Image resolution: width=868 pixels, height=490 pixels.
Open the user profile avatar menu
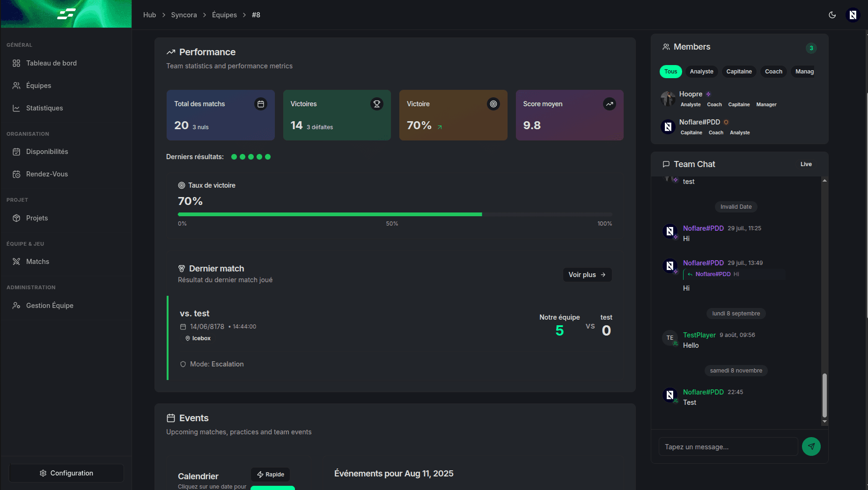click(x=853, y=15)
